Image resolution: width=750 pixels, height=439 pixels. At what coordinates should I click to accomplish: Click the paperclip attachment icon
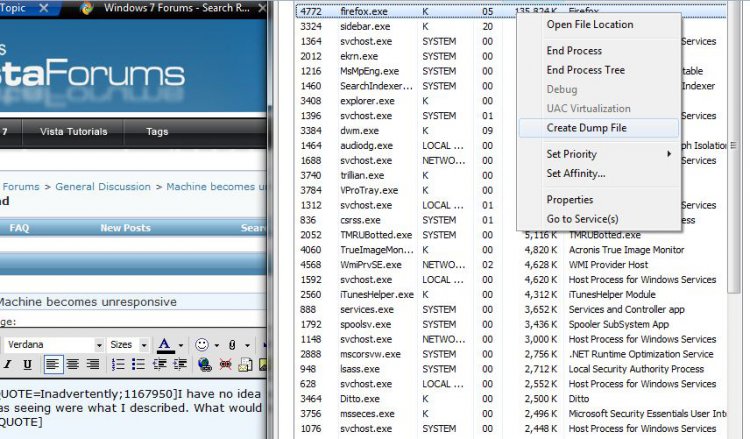tap(232, 344)
